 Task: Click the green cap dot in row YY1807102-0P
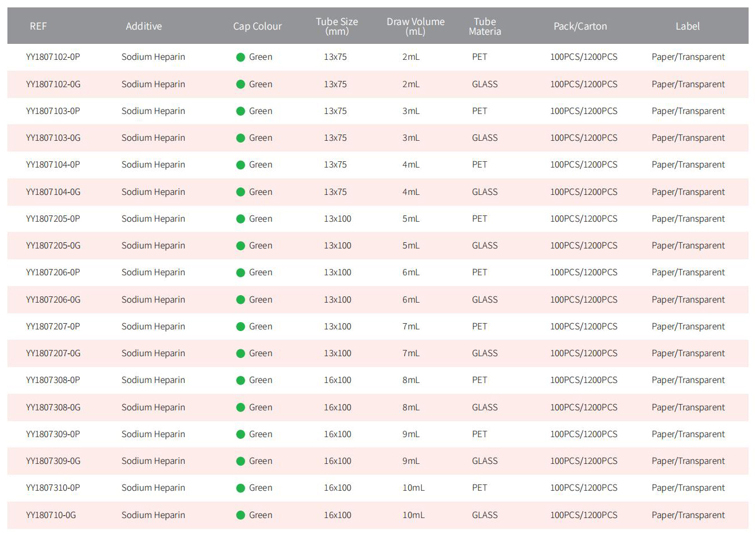pyautogui.click(x=241, y=57)
